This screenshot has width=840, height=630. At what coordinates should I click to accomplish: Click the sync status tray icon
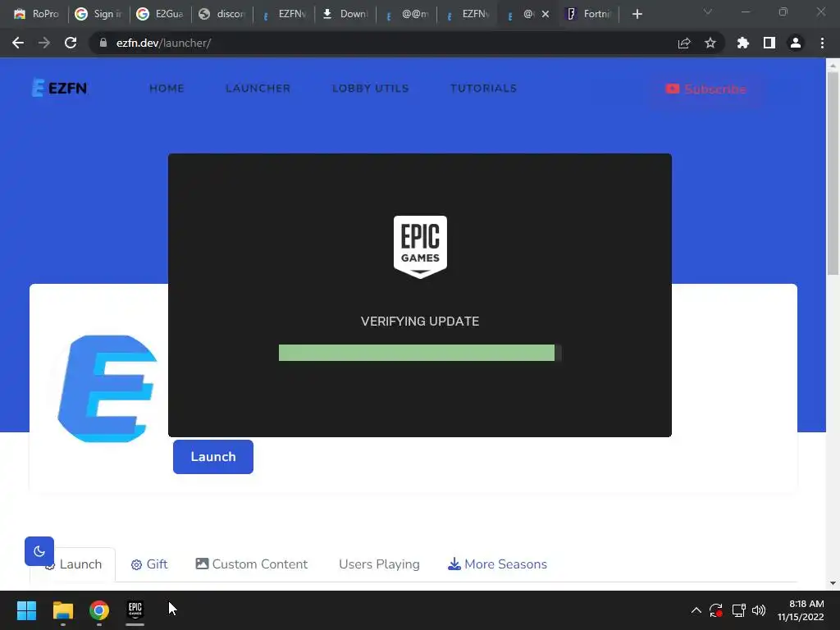716,610
